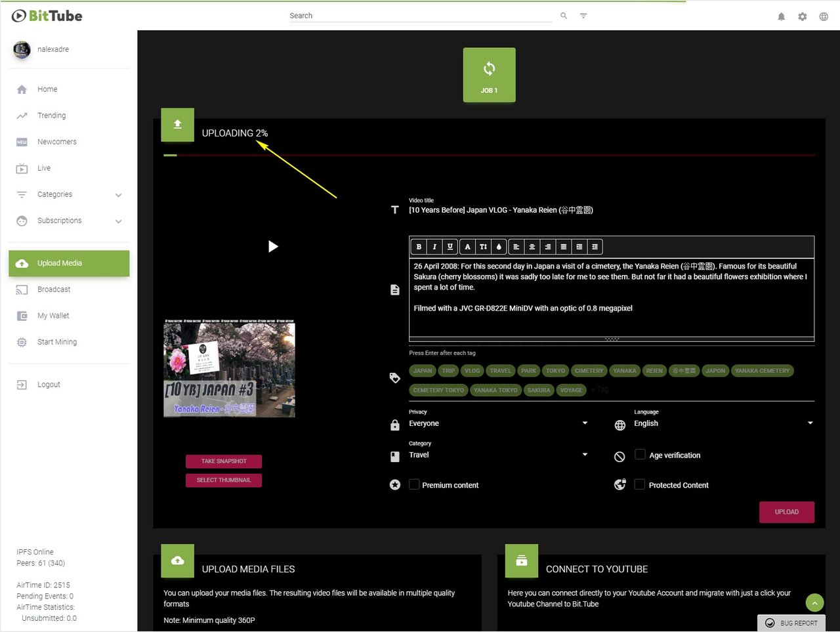Open the font family 'A' tool
The height and width of the screenshot is (632, 840).
pos(467,247)
